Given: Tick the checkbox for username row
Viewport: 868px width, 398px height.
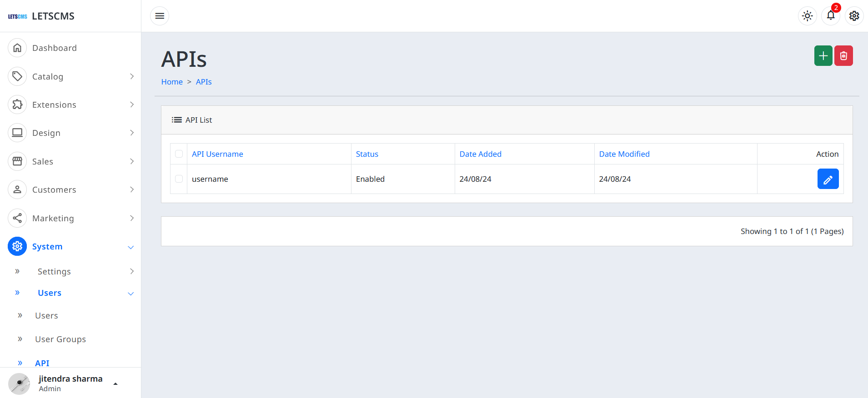Looking at the screenshot, I should 179,179.
